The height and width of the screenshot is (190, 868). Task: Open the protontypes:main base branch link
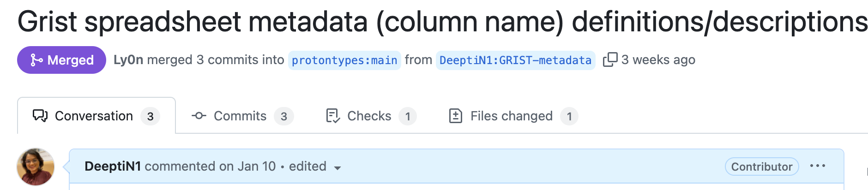coord(344,60)
